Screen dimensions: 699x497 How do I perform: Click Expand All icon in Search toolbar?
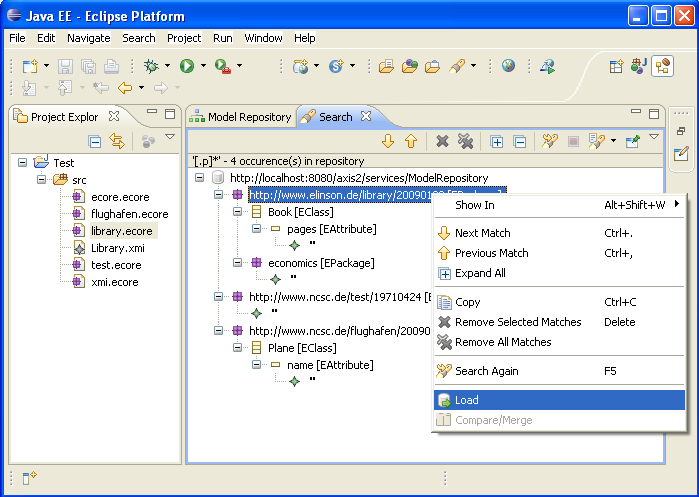[497, 142]
